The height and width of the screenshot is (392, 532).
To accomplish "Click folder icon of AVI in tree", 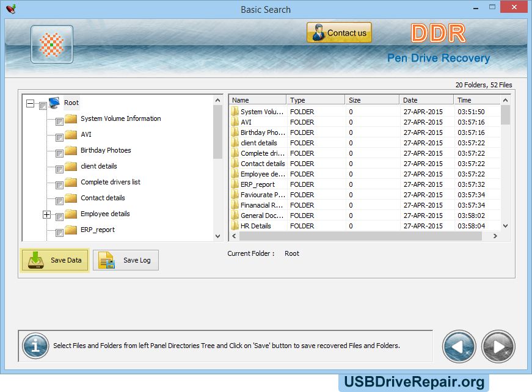I will (71, 134).
